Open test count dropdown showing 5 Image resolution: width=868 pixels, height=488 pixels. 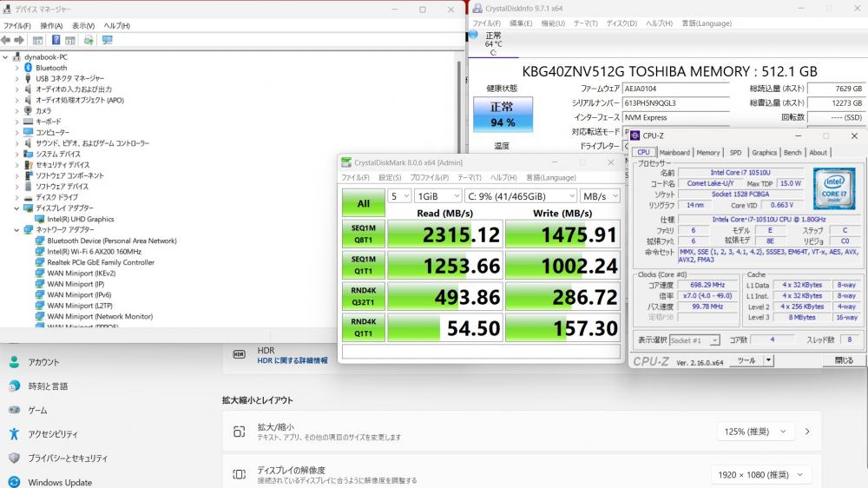[399, 196]
